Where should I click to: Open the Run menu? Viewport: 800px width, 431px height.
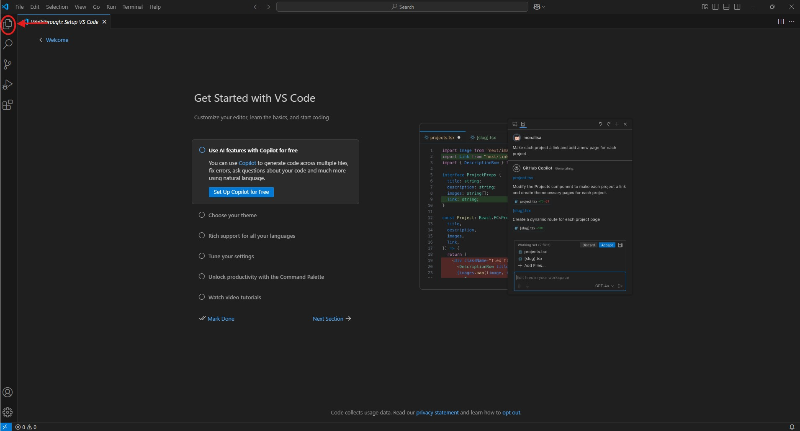point(111,7)
